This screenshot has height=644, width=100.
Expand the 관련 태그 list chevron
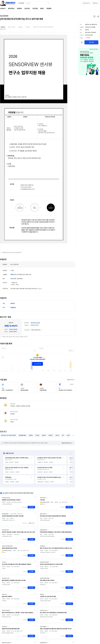coord(73,435)
